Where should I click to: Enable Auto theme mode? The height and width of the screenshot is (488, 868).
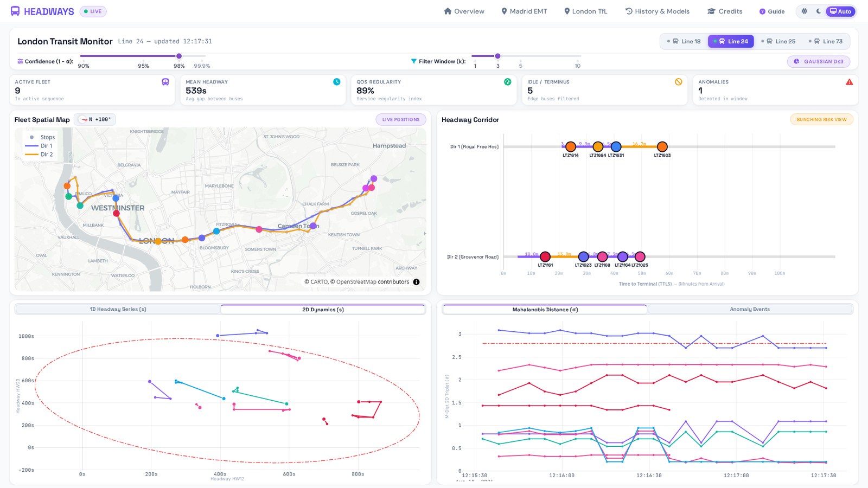click(840, 11)
